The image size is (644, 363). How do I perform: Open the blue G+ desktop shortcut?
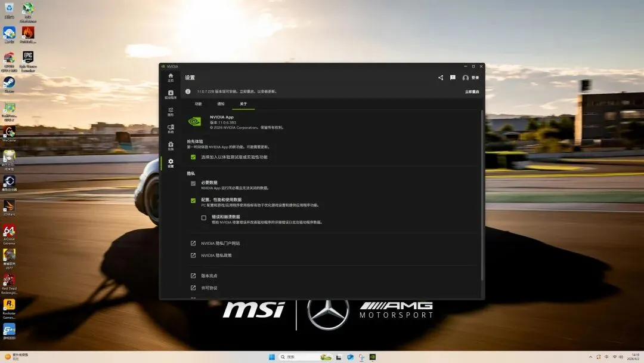click(9, 331)
